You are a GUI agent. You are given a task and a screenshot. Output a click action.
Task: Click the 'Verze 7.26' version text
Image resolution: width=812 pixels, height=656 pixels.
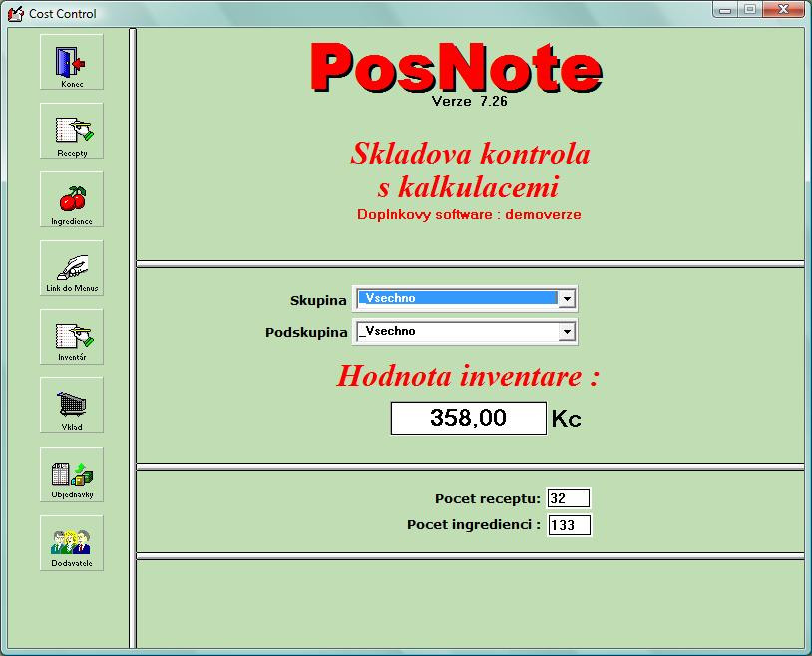tap(469, 101)
